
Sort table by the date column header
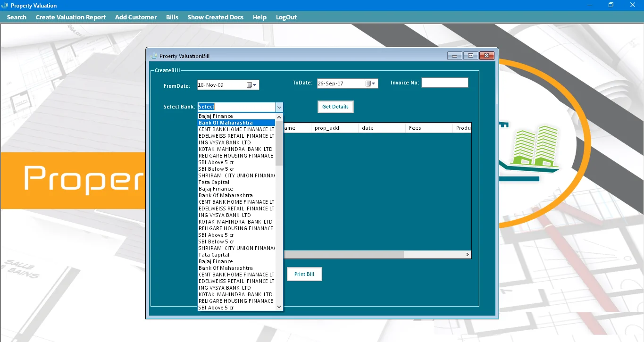[x=382, y=128]
